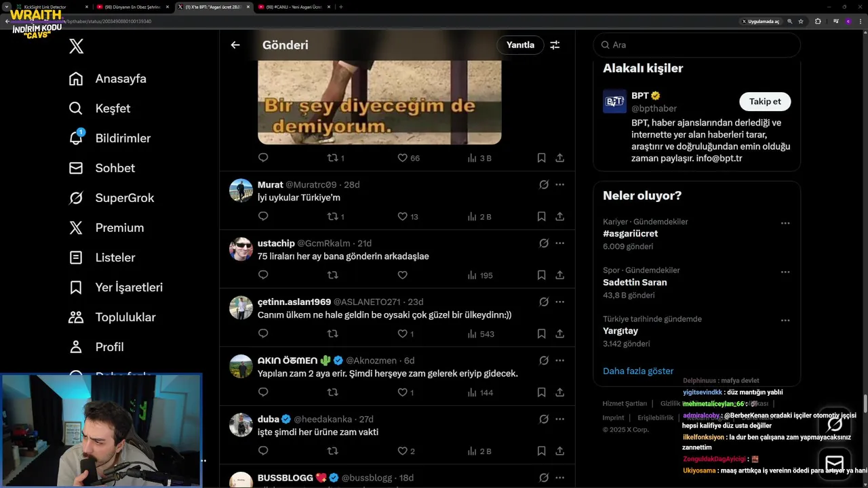Viewport: 868px width, 488px height.
Task: Share the meme image post
Action: [560, 158]
